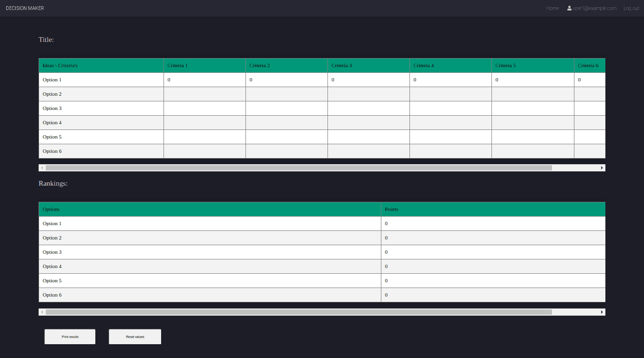Click the points value for Option 6
The height and width of the screenshot is (358, 644).
point(493,295)
